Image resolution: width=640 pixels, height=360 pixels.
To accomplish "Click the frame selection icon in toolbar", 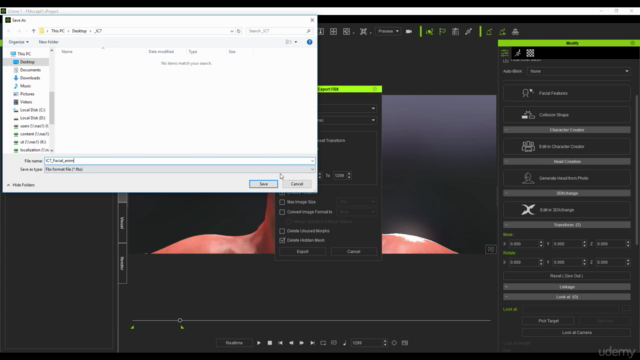I will tap(363, 31).
